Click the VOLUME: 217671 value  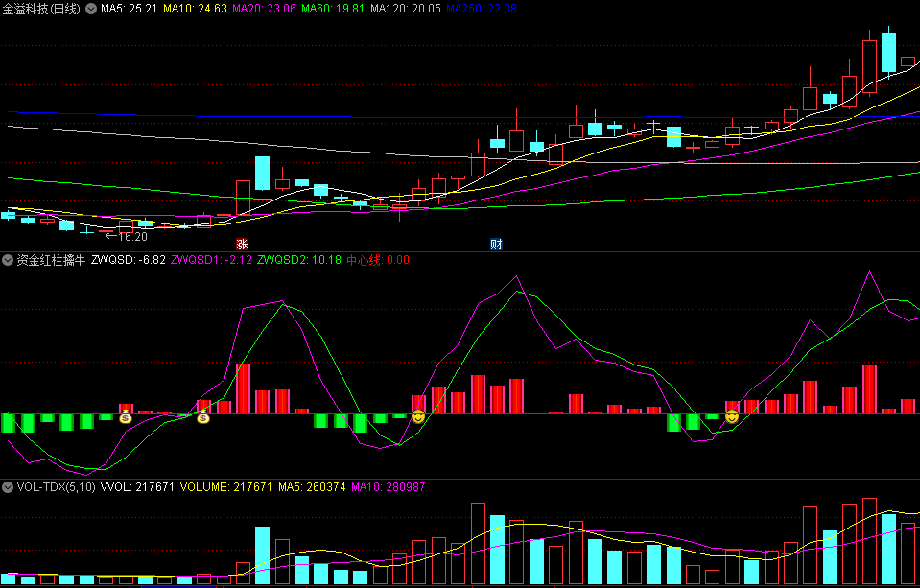pyautogui.click(x=225, y=487)
